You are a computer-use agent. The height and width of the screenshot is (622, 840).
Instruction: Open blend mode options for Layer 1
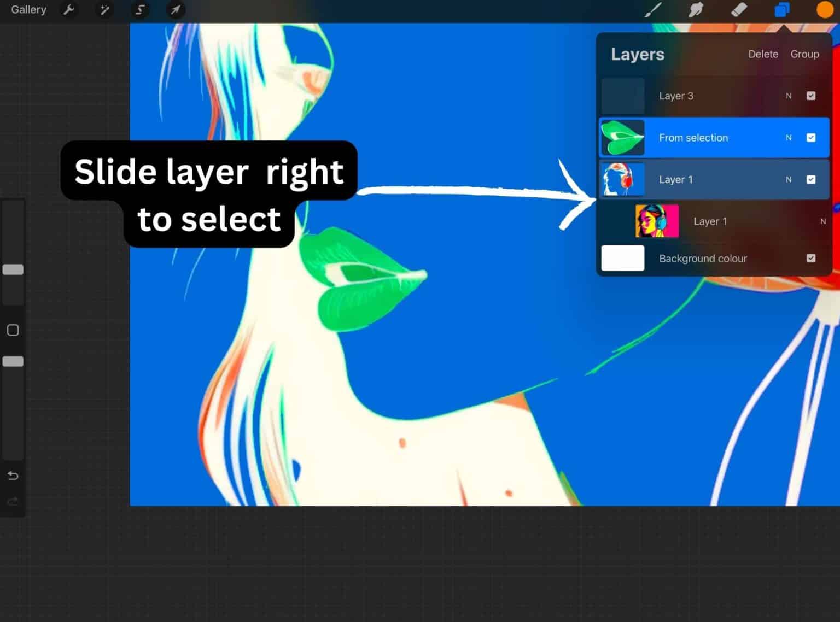(789, 179)
